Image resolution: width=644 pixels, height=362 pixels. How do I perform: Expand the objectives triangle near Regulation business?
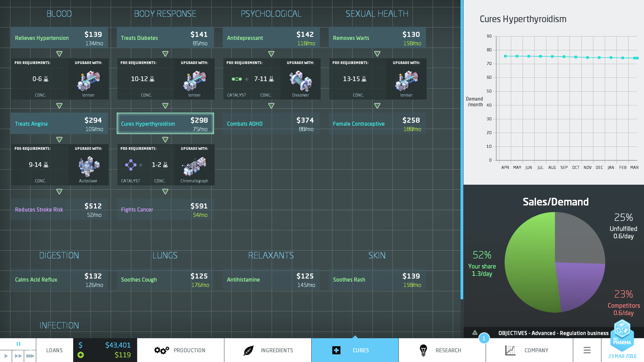475,333
